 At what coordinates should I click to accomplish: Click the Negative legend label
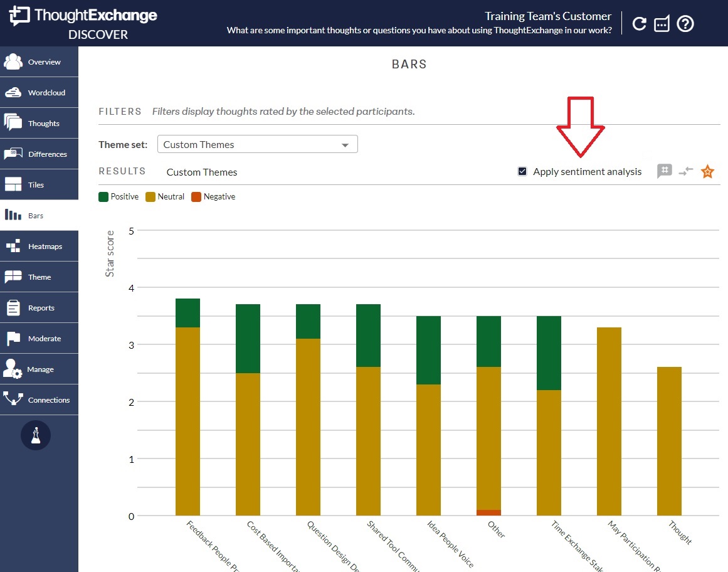click(x=219, y=196)
